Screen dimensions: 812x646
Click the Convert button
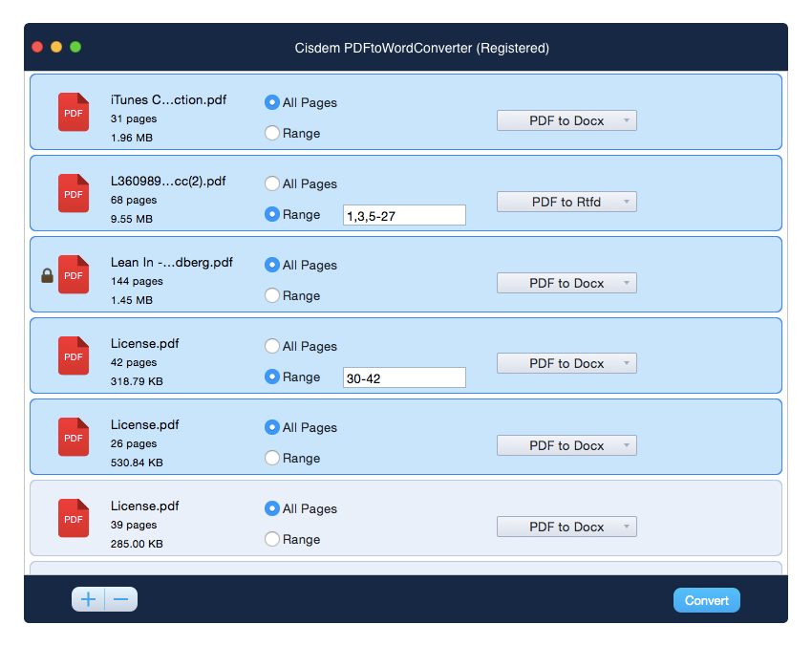point(706,600)
